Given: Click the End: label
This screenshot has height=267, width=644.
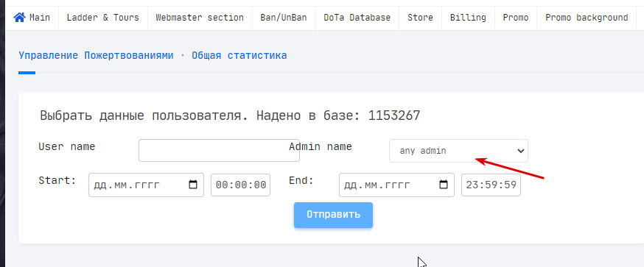Looking at the screenshot, I should pyautogui.click(x=301, y=180).
